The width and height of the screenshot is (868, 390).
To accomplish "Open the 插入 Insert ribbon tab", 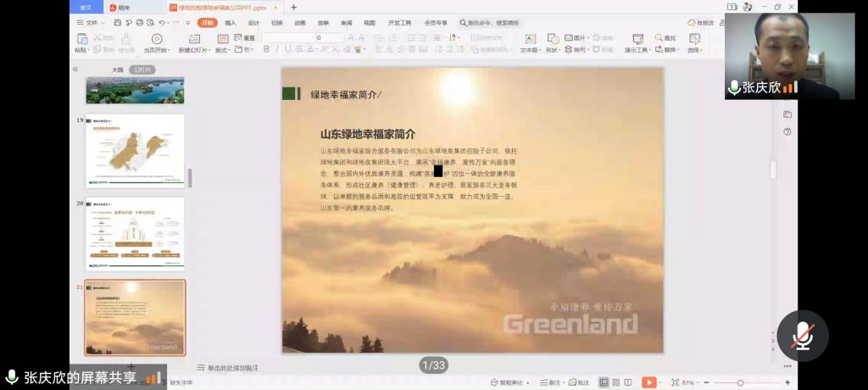I will (231, 23).
